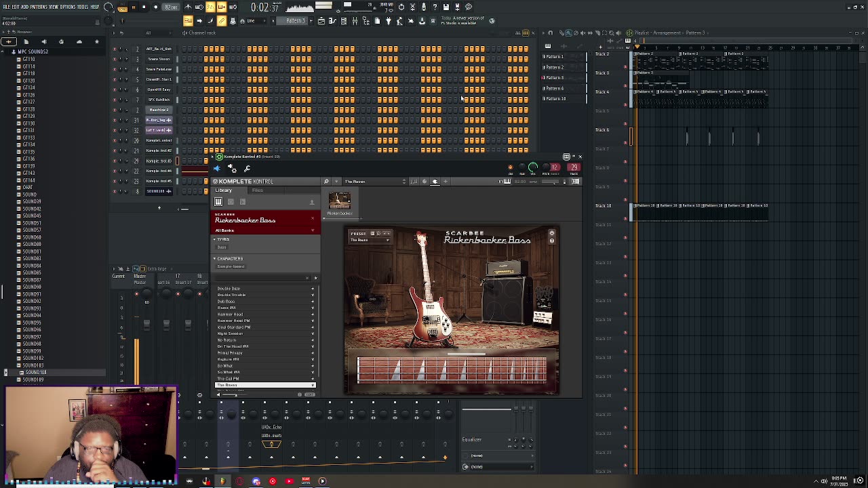The height and width of the screenshot is (488, 868).
Task: Toggle the metronome icon in the toolbar
Action: (188, 7)
